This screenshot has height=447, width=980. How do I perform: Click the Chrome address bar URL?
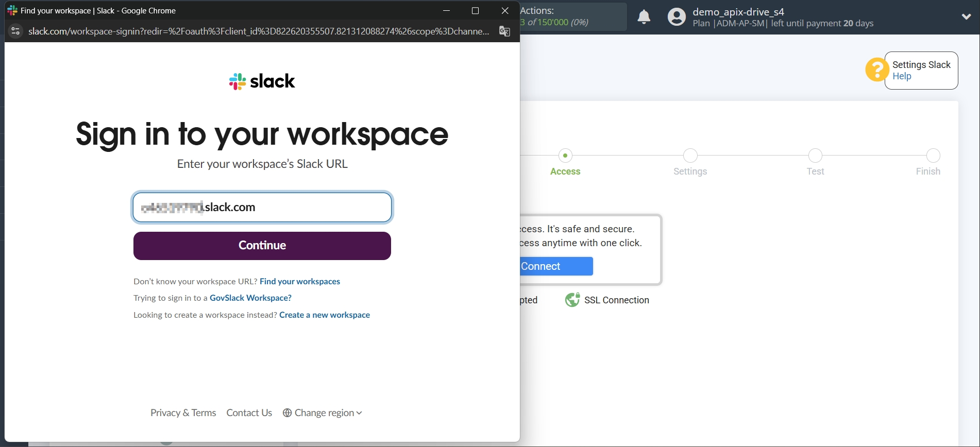(259, 31)
